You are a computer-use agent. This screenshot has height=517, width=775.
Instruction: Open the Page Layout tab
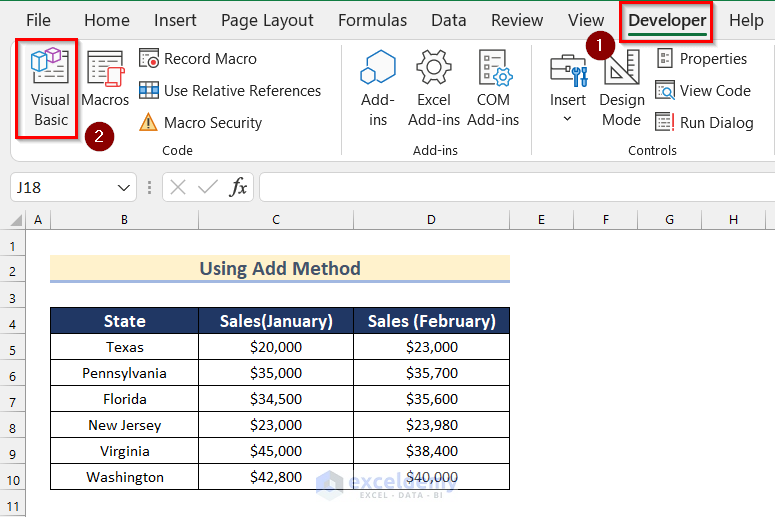point(267,20)
